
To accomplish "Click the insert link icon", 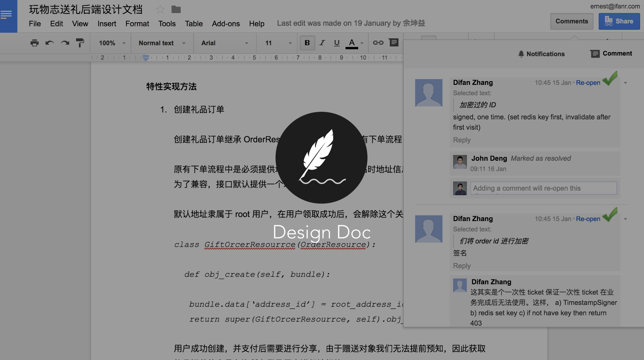I will pyautogui.click(x=378, y=43).
